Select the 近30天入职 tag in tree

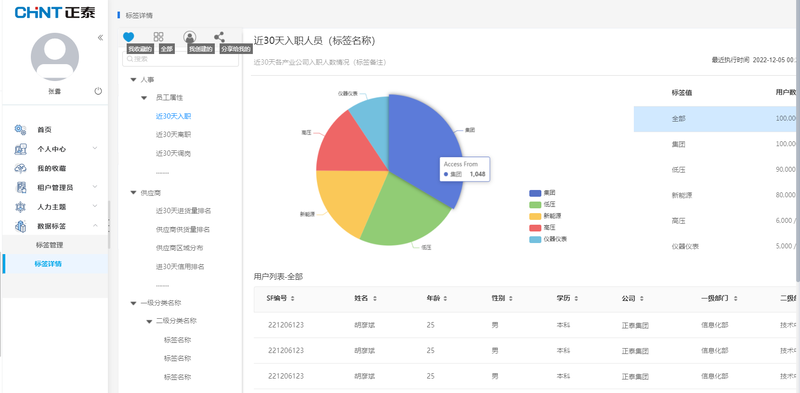tap(173, 116)
